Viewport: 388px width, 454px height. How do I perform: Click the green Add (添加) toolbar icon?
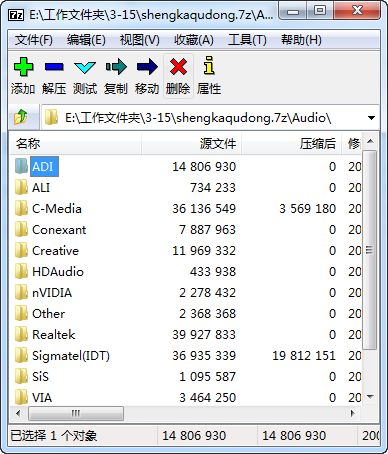(x=23, y=67)
